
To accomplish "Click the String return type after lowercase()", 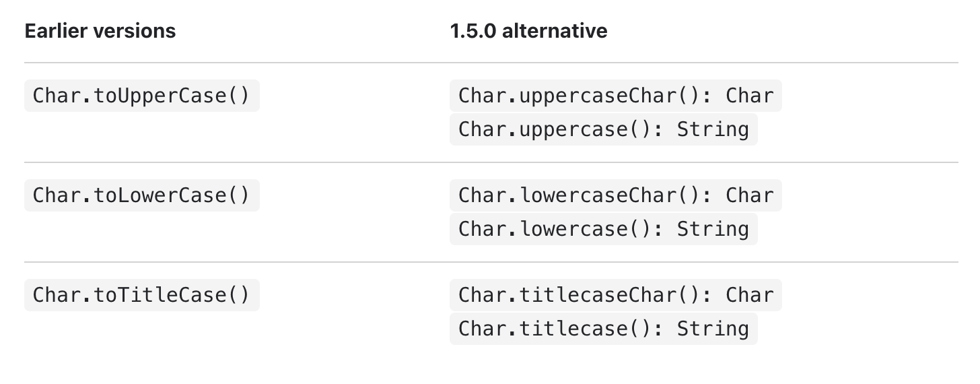I will pyautogui.click(x=713, y=229).
